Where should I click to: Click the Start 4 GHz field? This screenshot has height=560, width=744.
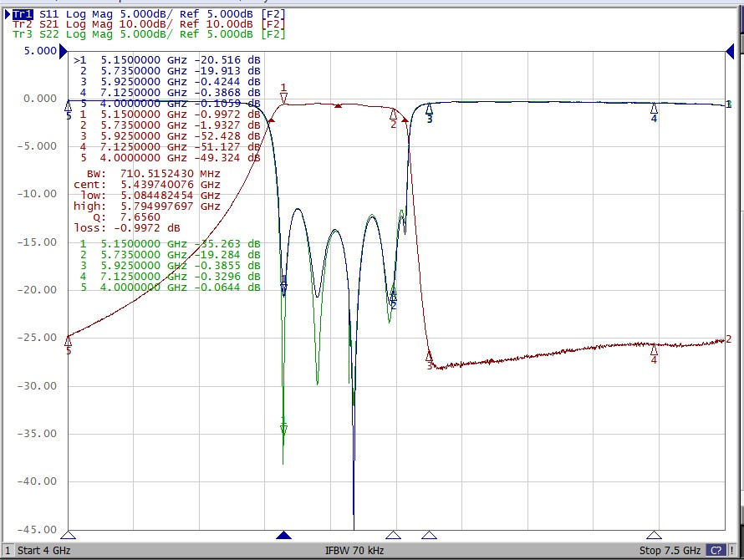45,550
